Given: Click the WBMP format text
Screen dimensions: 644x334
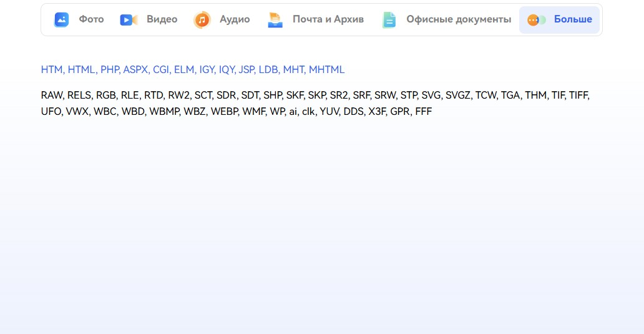Looking at the screenshot, I should (163, 112).
